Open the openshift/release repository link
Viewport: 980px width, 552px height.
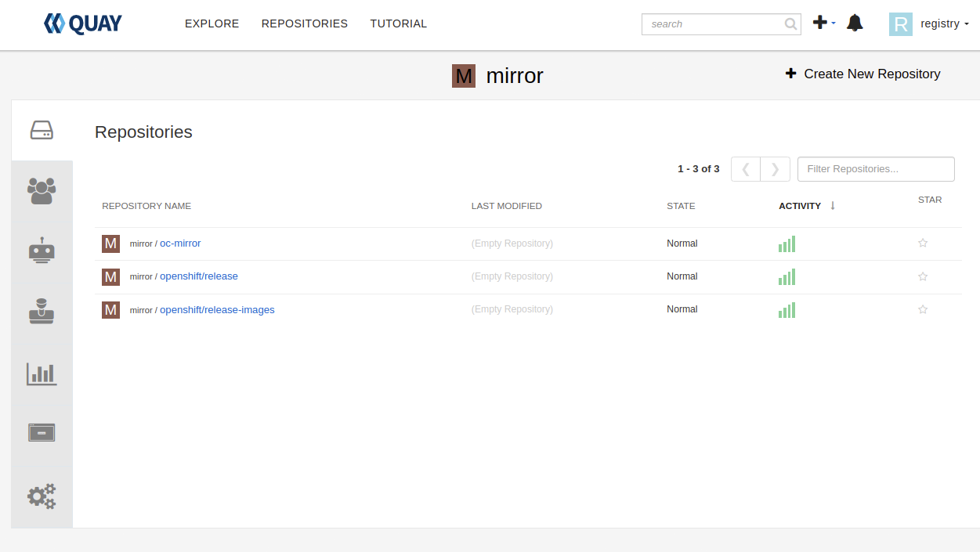199,276
